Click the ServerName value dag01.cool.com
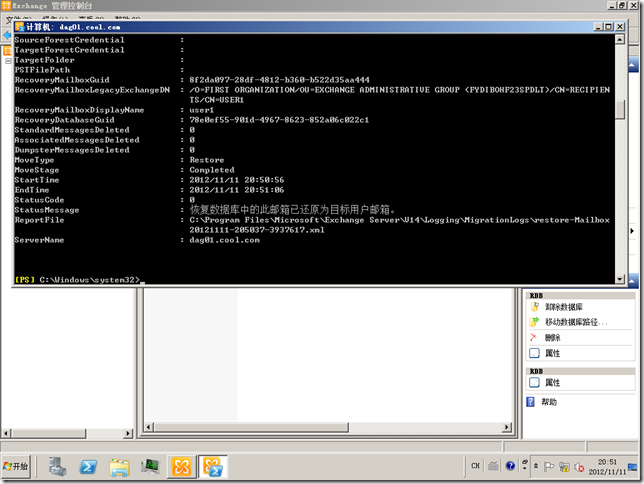Viewport: 644px width, 484px height. coord(224,240)
